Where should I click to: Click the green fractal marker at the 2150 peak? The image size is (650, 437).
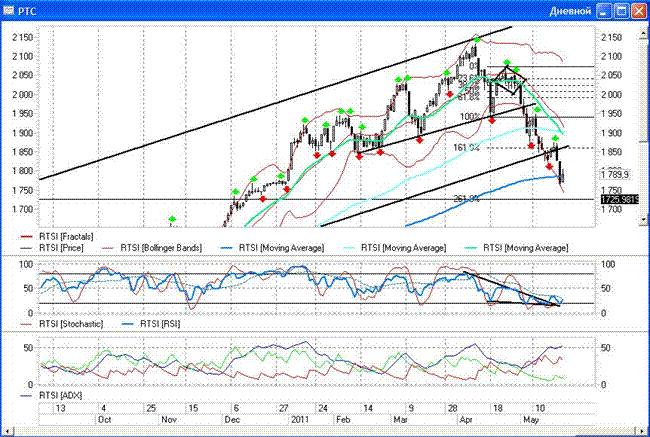coord(477,39)
